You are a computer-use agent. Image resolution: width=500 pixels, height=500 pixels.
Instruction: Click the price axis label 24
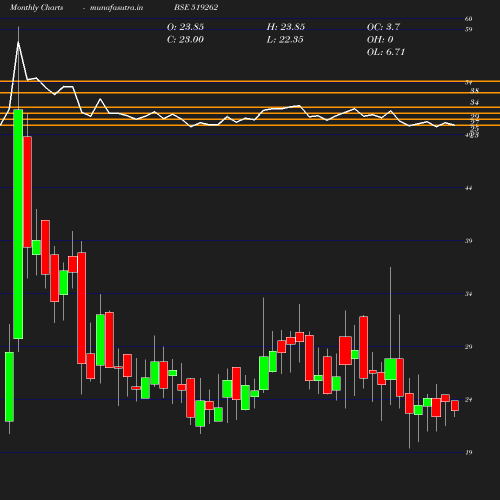(x=469, y=400)
